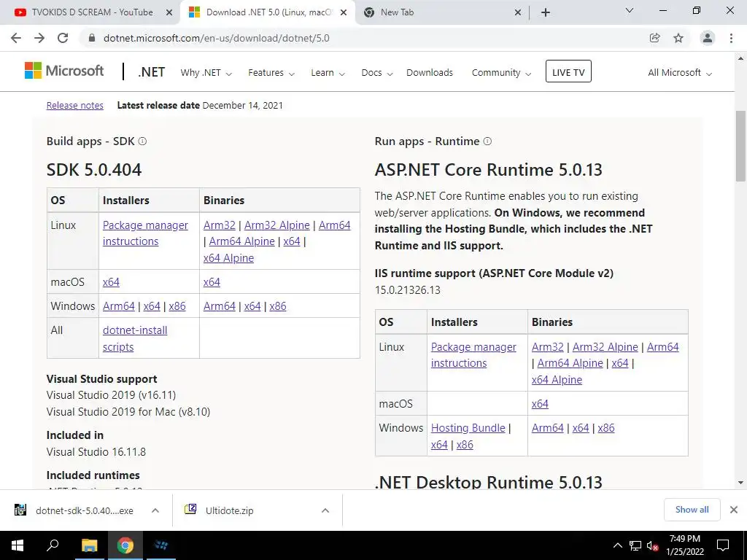Show hidden system tray icons
The image size is (747, 560).
click(617, 545)
